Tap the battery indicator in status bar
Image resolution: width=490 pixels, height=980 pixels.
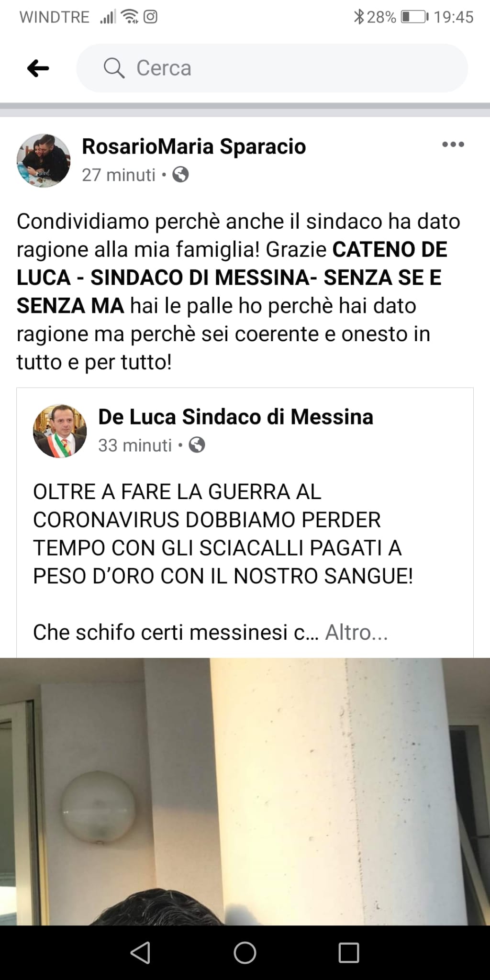(x=414, y=17)
